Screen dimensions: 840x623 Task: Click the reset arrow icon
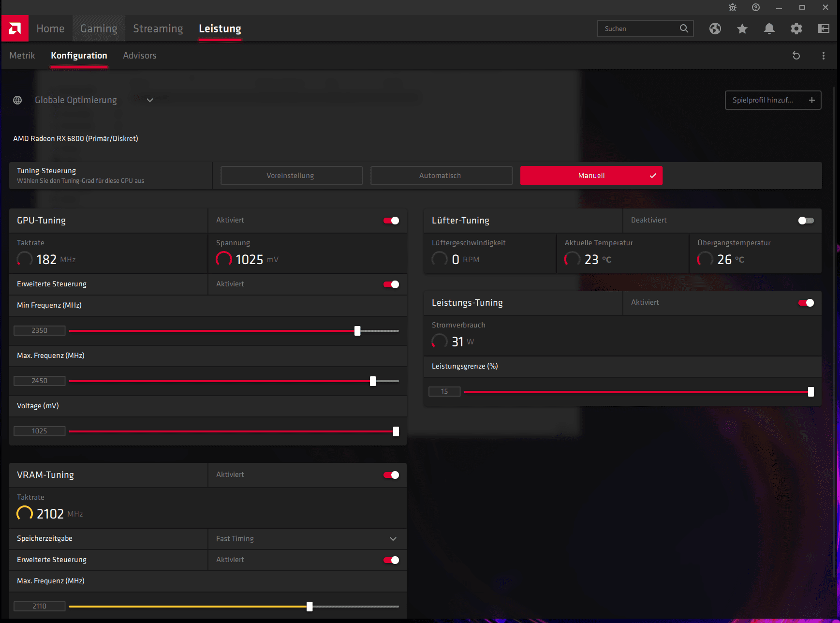pos(796,56)
